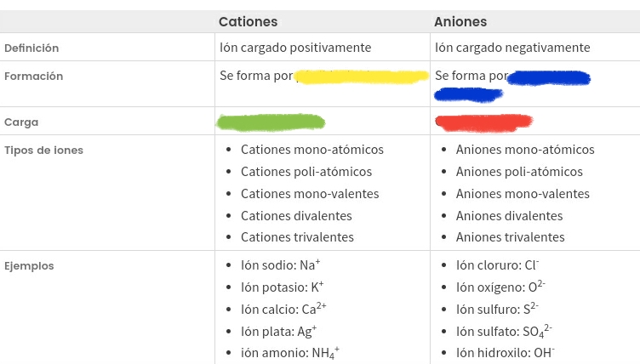Select 'Aniones poli-atómicos' list item
Viewport: 640px width, 364px height.
[519, 172]
